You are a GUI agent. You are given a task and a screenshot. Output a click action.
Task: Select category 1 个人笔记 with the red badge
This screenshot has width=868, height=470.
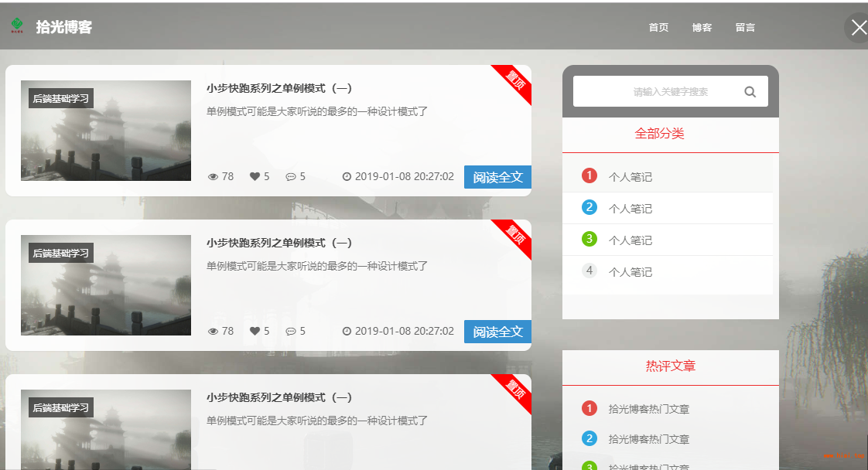[668, 177]
